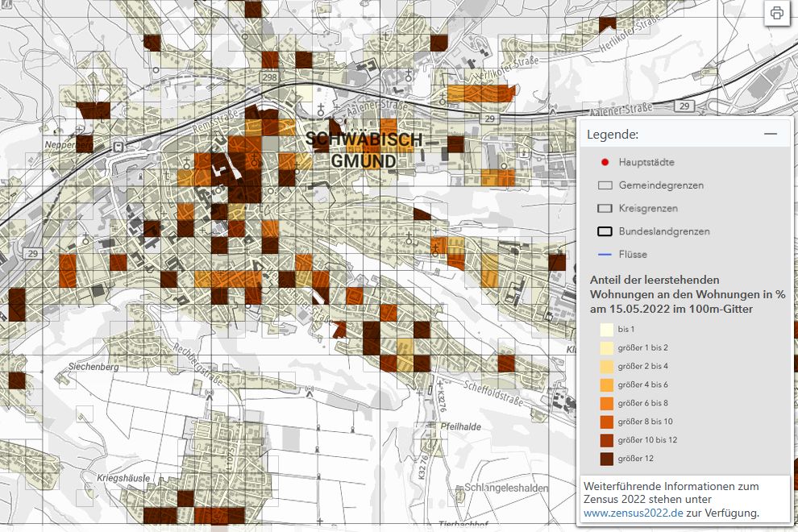Click the Kreisgrenzen legend box symbol

click(605, 208)
